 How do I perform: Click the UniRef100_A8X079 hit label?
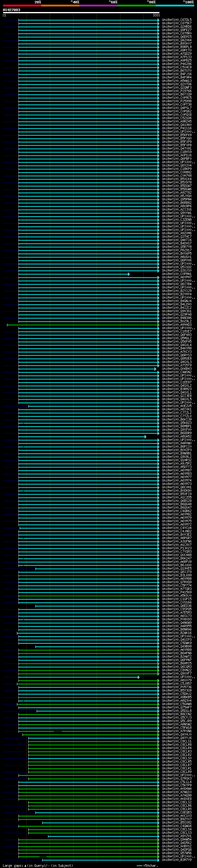click(x=176, y=681)
